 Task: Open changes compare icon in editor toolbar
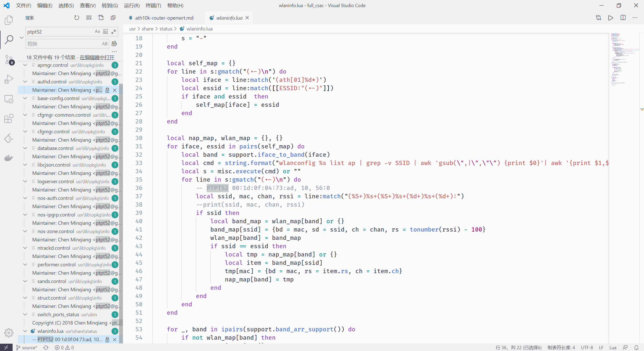(x=598, y=18)
